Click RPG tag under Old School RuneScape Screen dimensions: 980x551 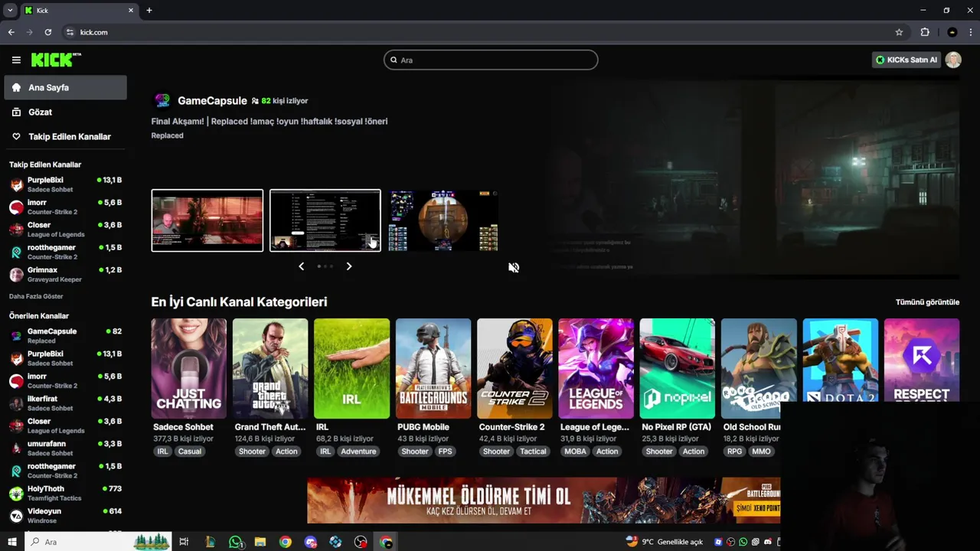[x=735, y=452]
